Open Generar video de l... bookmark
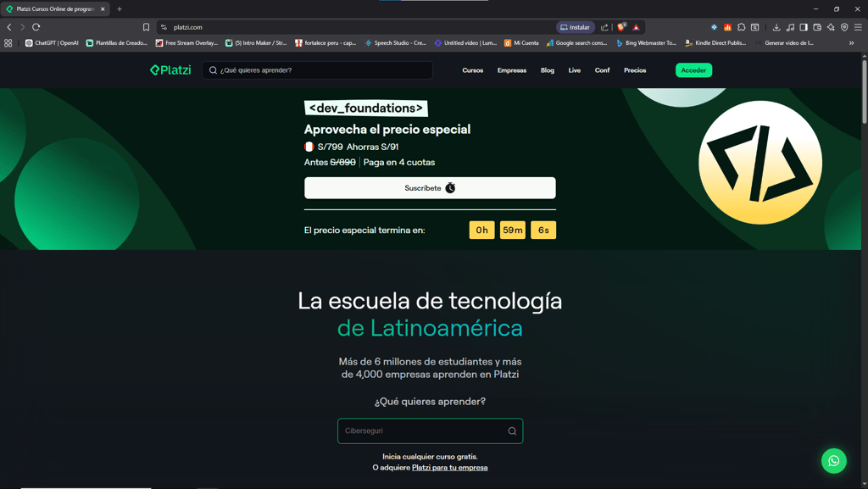Image resolution: width=868 pixels, height=489 pixels. [784, 42]
